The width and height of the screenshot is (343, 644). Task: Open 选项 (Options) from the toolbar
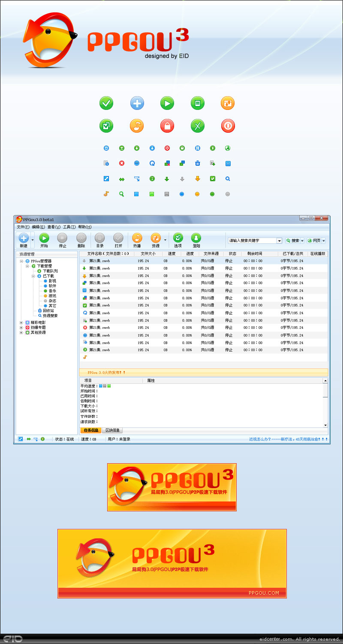(x=178, y=237)
